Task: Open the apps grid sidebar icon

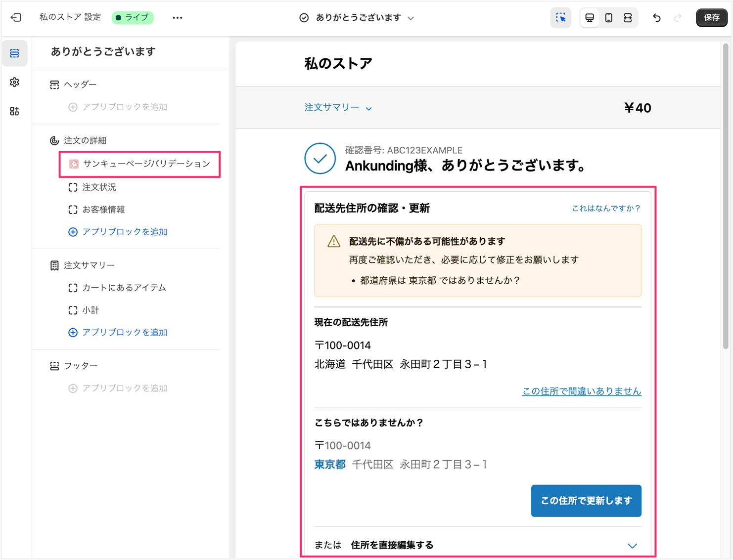Action: [15, 111]
